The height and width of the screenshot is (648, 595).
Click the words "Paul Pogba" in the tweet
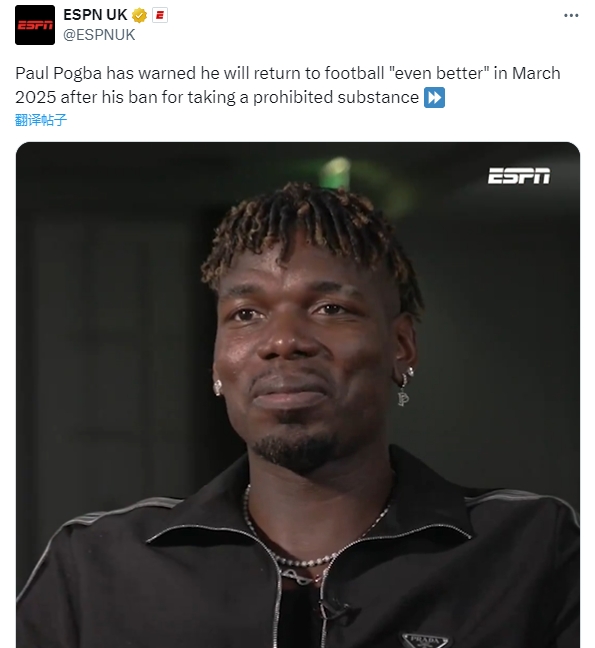point(59,73)
